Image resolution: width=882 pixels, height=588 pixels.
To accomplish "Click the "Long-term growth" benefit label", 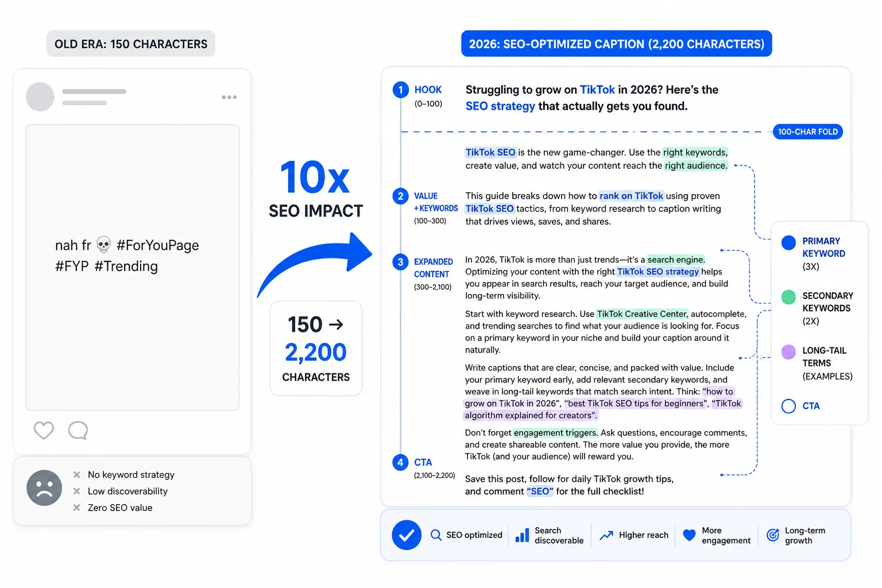I will (805, 535).
